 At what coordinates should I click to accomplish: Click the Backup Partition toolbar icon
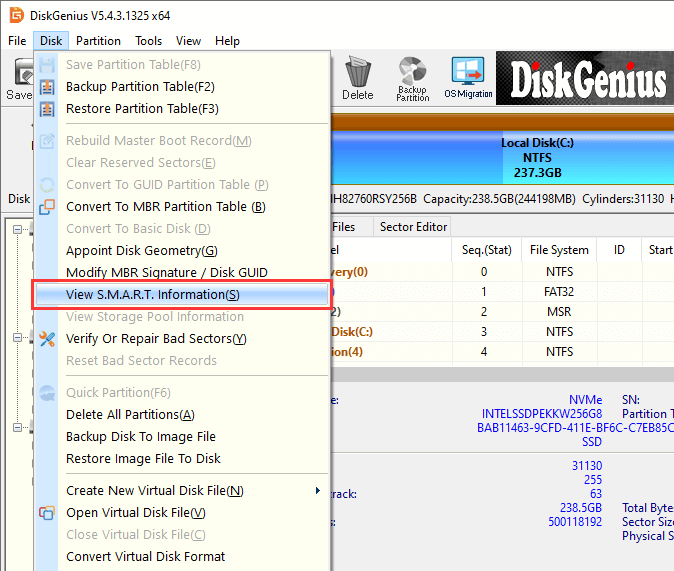[412, 77]
